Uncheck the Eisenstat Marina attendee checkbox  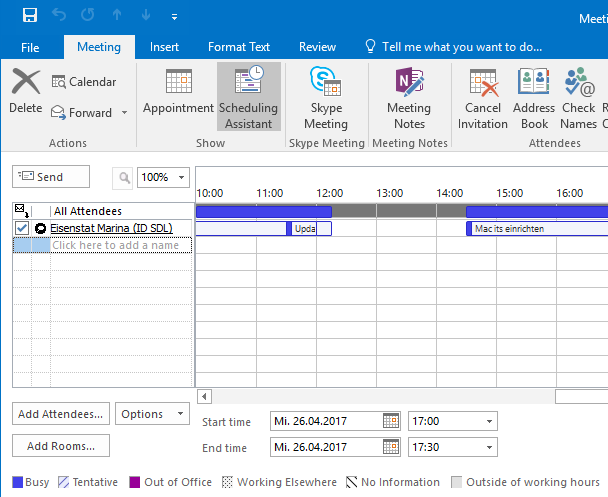click(22, 228)
